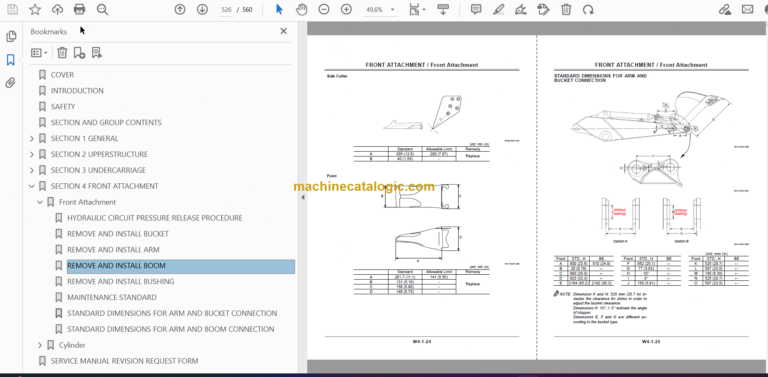Open the find text magnifier tool
768x377 pixels.
click(x=102, y=9)
